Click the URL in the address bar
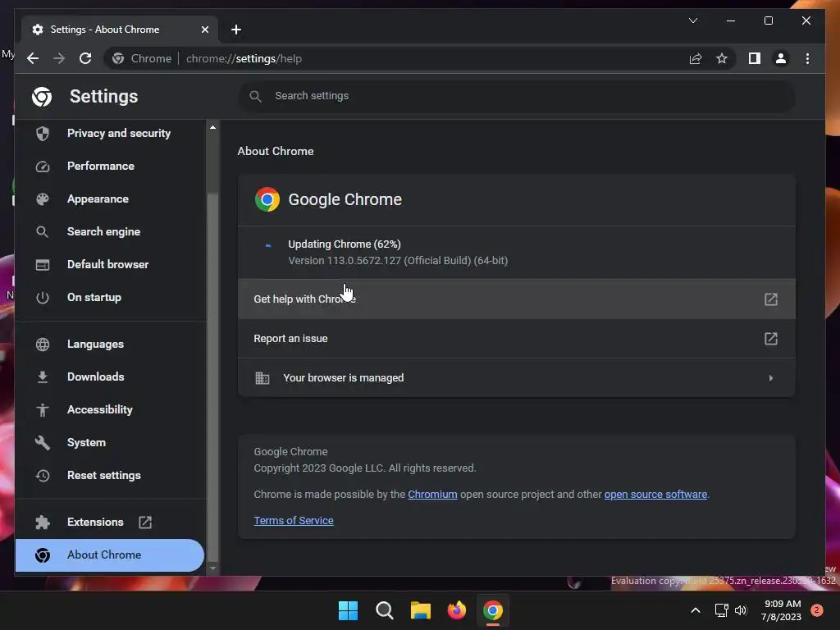Image resolution: width=840 pixels, height=630 pixels. point(244,58)
